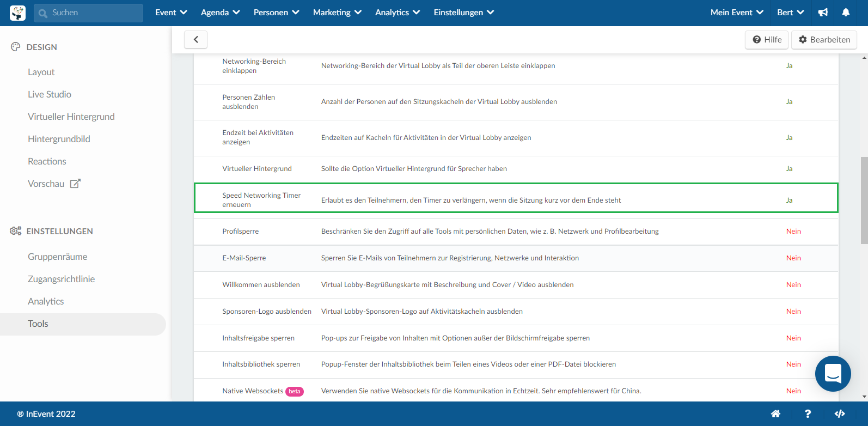Open Live Studio in the sidebar
868x426 pixels.
50,94
